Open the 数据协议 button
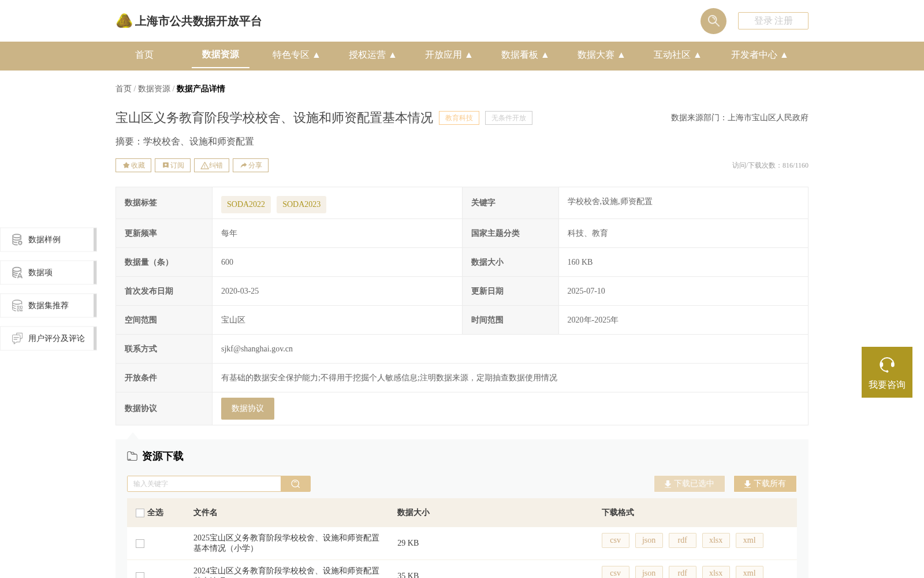This screenshot has width=924, height=578. (248, 409)
